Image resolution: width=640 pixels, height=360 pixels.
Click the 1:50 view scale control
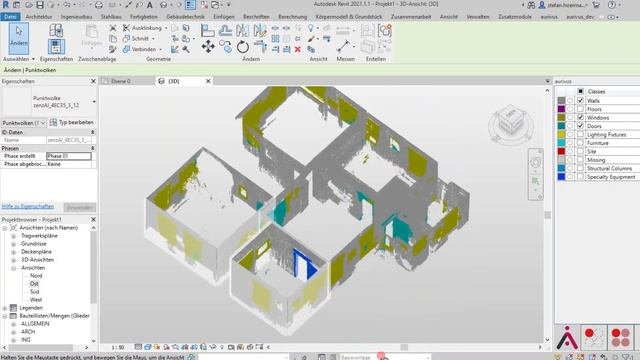pyautogui.click(x=118, y=347)
